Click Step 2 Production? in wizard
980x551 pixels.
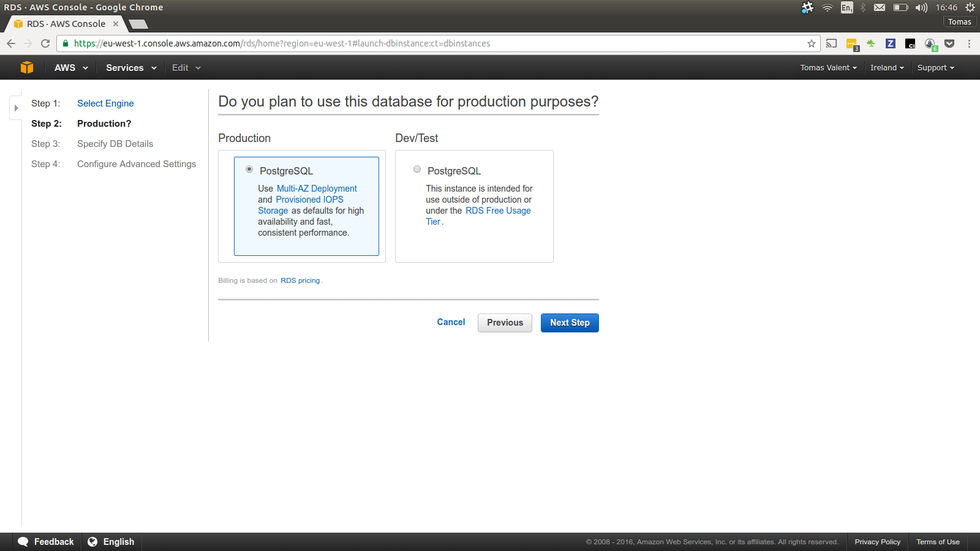click(x=104, y=124)
